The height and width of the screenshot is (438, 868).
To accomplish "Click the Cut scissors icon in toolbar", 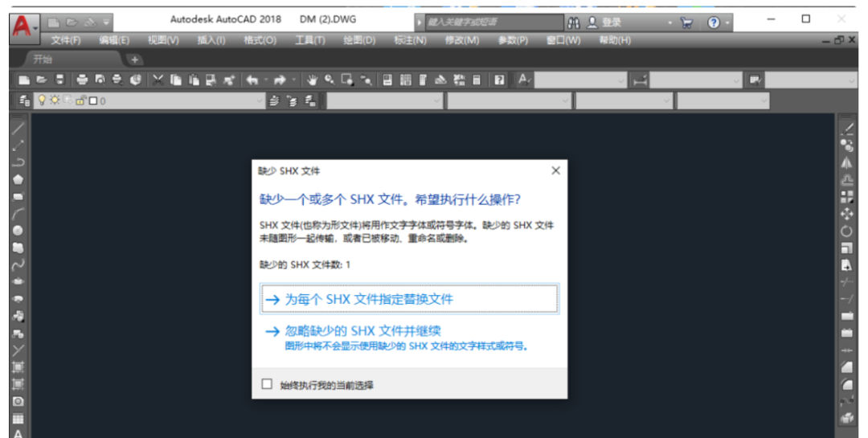I will click(x=158, y=80).
